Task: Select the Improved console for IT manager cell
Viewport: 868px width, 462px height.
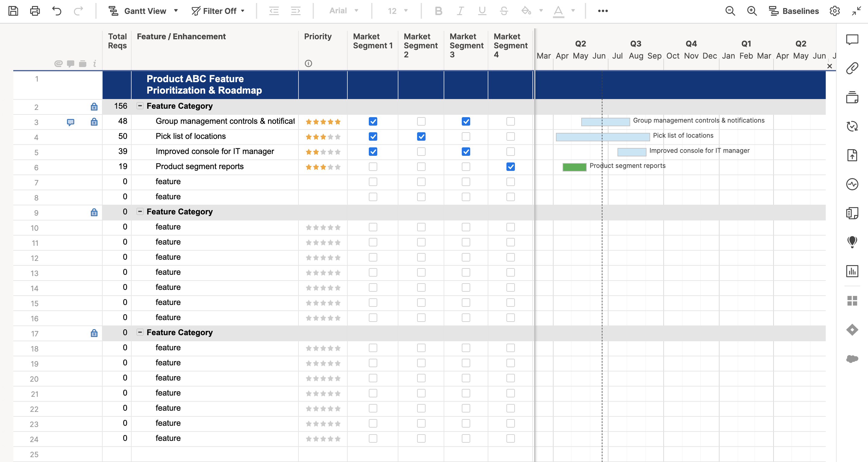Action: click(215, 151)
